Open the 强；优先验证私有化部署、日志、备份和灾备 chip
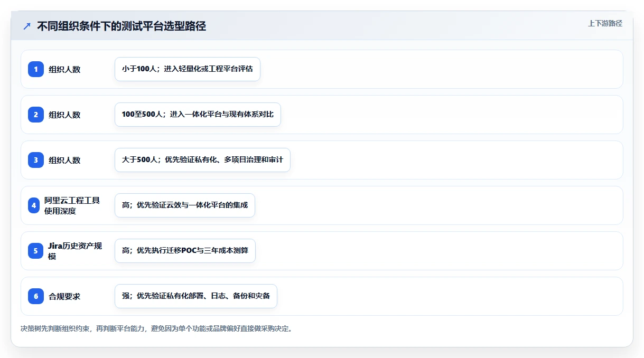644x358 pixels. [196, 296]
